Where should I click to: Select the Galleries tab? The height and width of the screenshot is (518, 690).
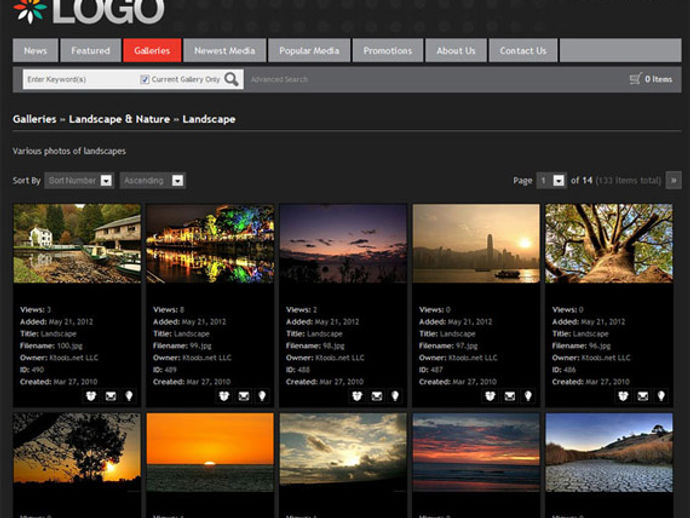152,51
